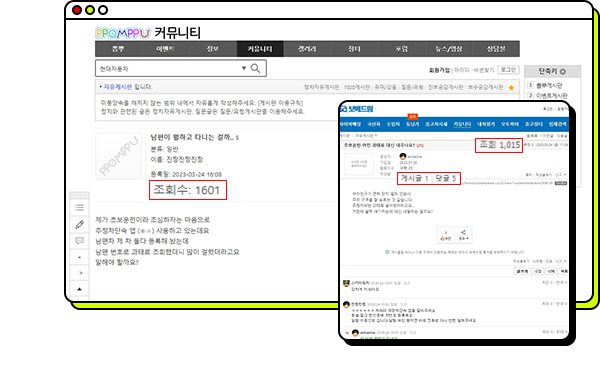Click the Bobaedream post author avatar
Viewport: 600px width, 390px height.
[403, 156]
